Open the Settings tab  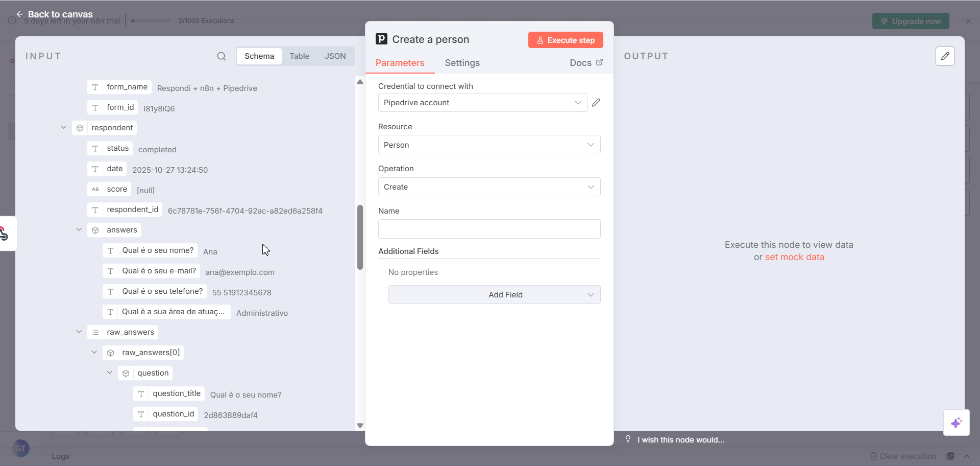(x=462, y=63)
